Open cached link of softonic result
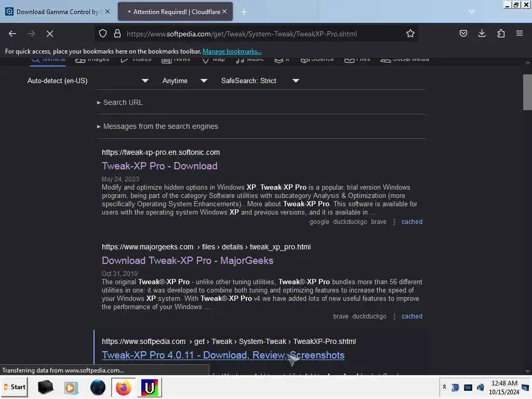This screenshot has width=532, height=399. click(412, 222)
